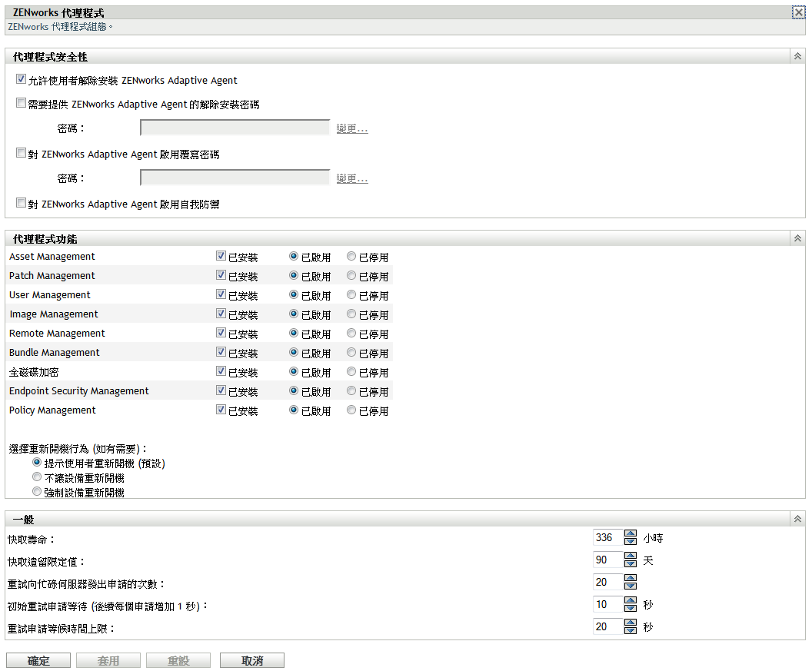The height and width of the screenshot is (671, 812).
Task: Decrease 快取遺留限定值 days with down arrow
Action: pos(631,563)
